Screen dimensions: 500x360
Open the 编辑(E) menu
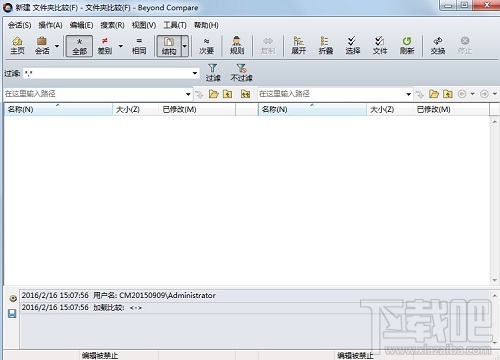[x=81, y=25]
